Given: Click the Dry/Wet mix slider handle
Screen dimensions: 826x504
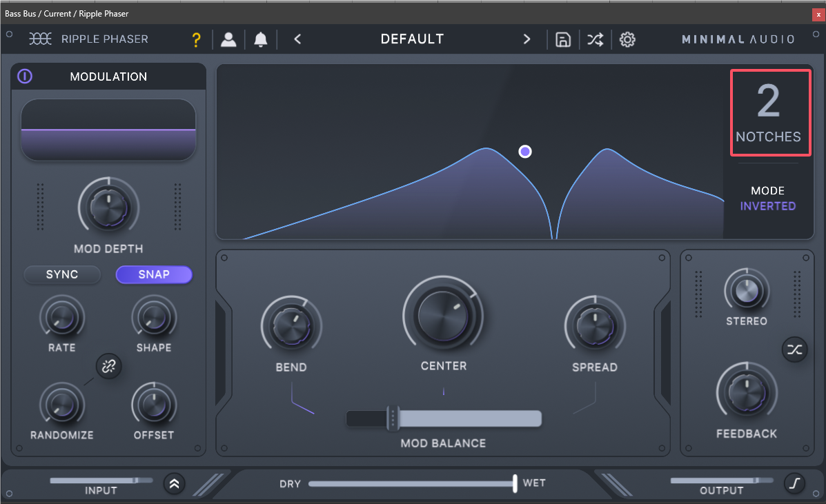Looking at the screenshot, I should 515,483.
